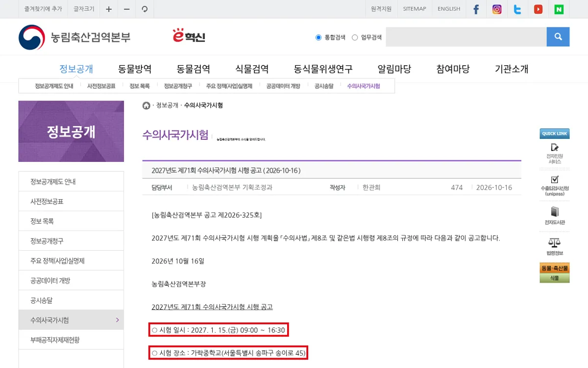Decrease font size with minus icon
This screenshot has width=588, height=368.
(x=126, y=9)
